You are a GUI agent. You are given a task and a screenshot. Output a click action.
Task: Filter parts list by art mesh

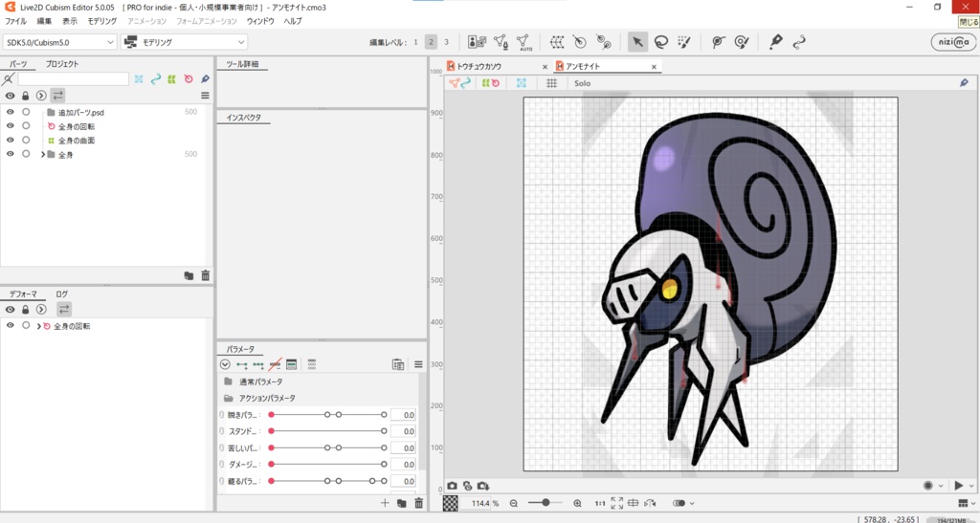pyautogui.click(x=139, y=79)
